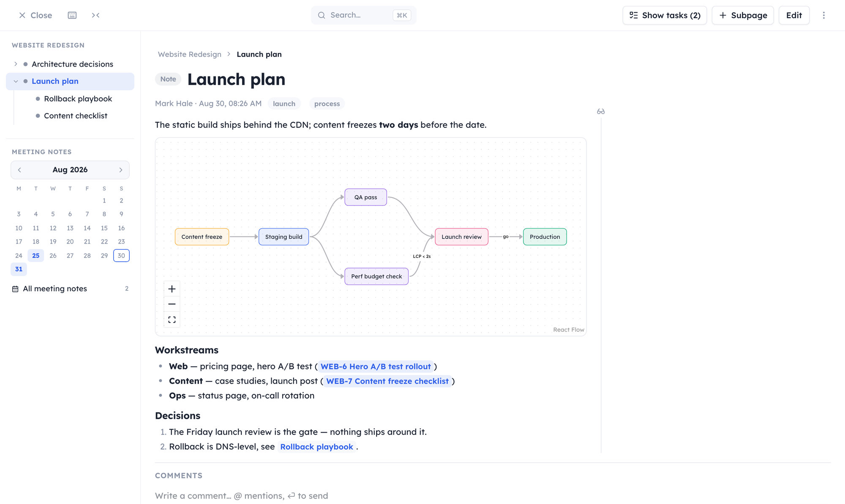The width and height of the screenshot is (845, 504).
Task: Click the Launch plan breadcrumb item
Action: pos(259,54)
